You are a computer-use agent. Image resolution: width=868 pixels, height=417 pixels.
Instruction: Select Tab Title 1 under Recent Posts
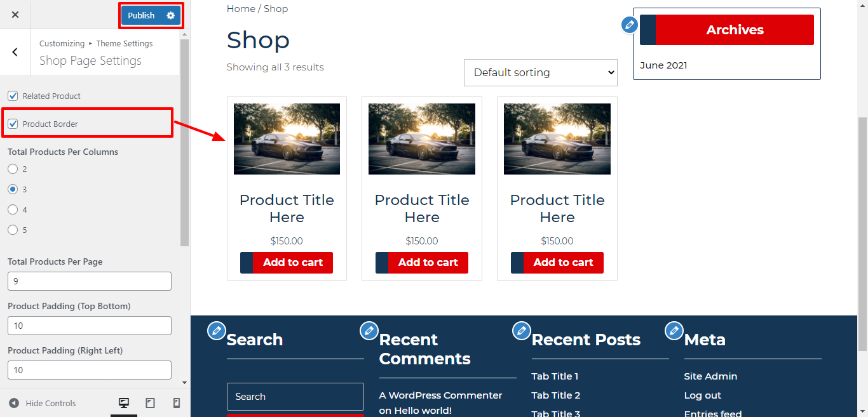coord(555,376)
